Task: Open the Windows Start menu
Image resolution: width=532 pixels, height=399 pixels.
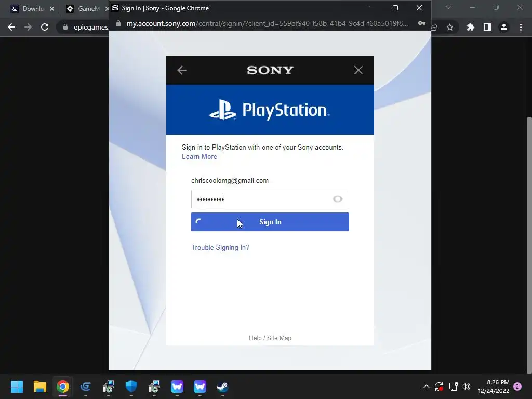Action: point(17,387)
